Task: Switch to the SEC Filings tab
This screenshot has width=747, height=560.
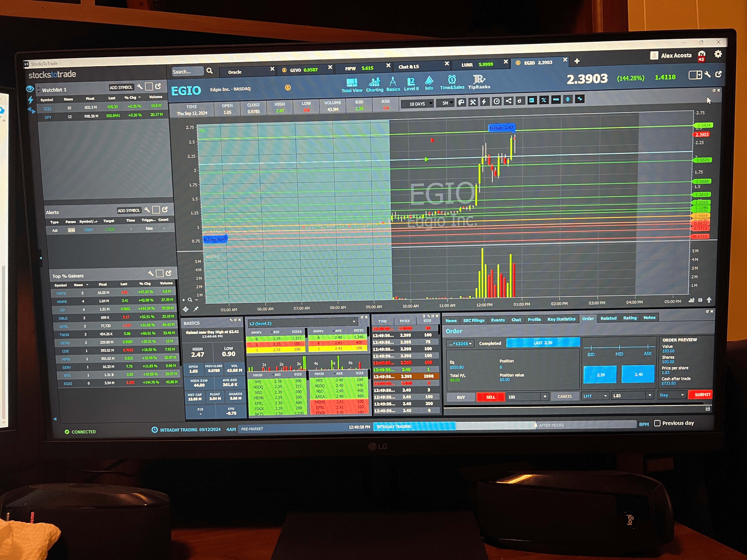Action: click(x=474, y=320)
